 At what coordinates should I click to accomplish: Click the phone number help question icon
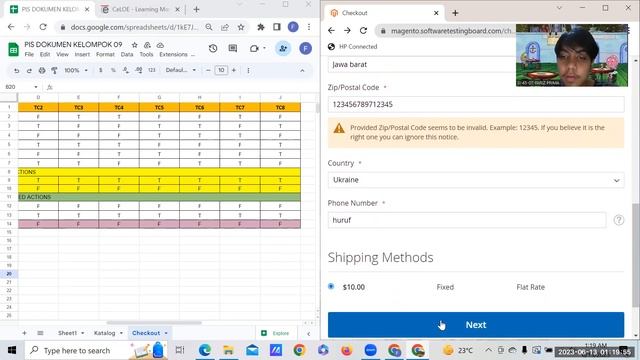point(618,220)
